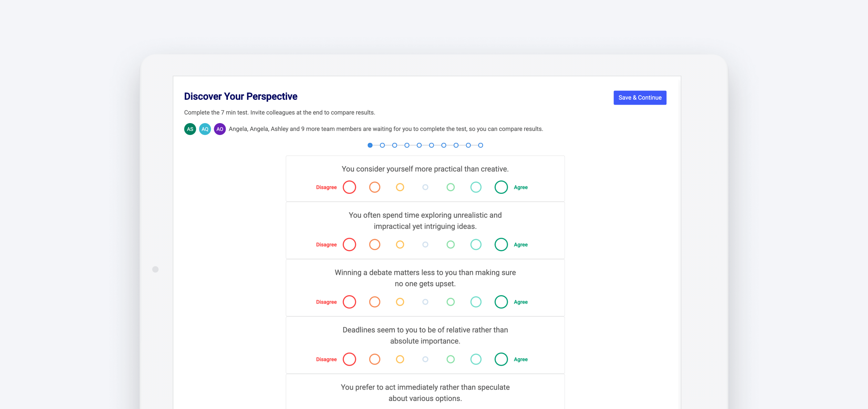The height and width of the screenshot is (409, 868).
Task: Choose large red Disagree for debate question
Action: (x=349, y=302)
